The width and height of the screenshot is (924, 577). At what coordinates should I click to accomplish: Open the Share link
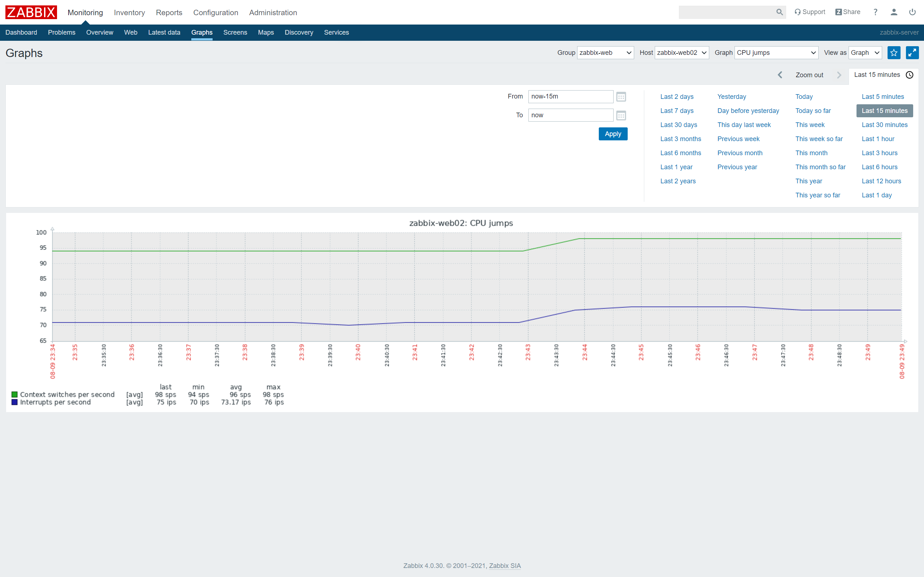pos(847,12)
